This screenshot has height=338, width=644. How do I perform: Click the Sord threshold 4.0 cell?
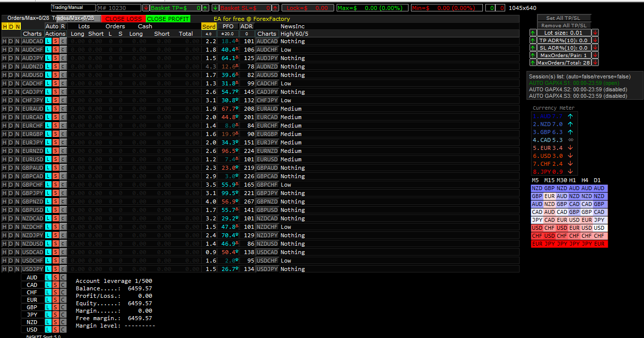[209, 34]
